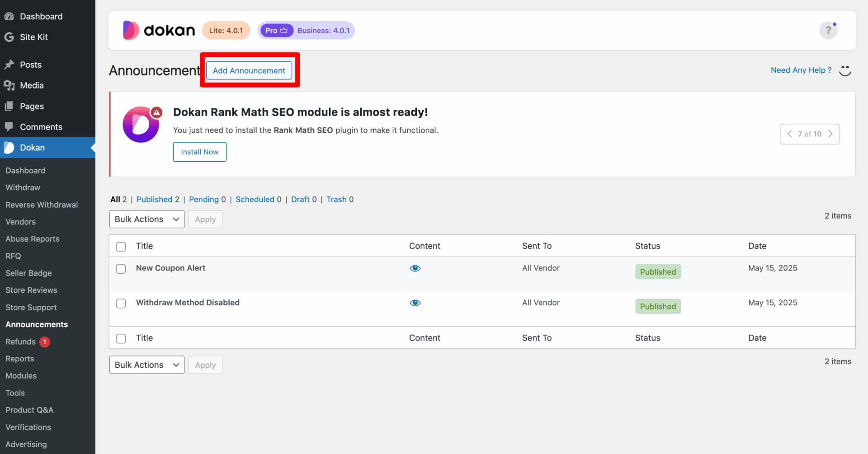Screen dimensions: 868x454
Task: Check the select-all box in table footer
Action: click(121, 338)
